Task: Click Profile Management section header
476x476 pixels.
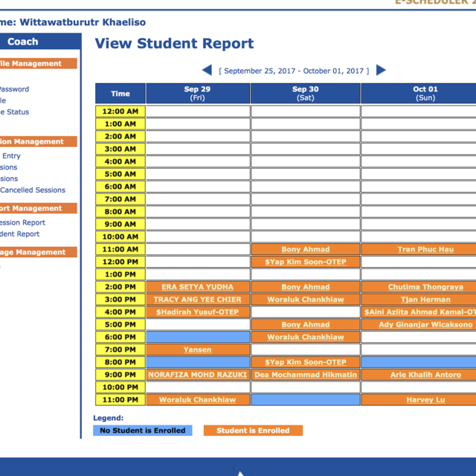Action: pos(38,63)
